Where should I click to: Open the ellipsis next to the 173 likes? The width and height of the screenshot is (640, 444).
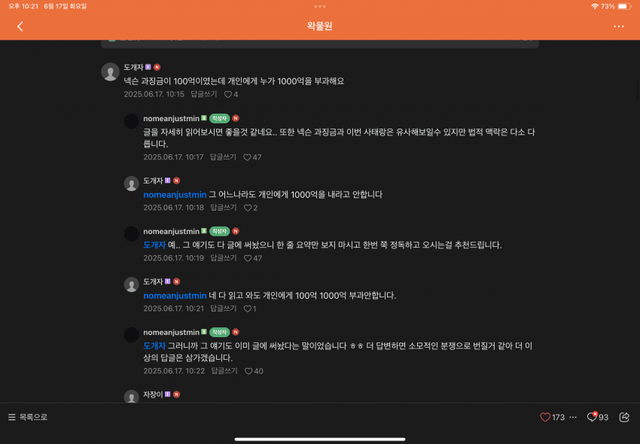(573, 417)
